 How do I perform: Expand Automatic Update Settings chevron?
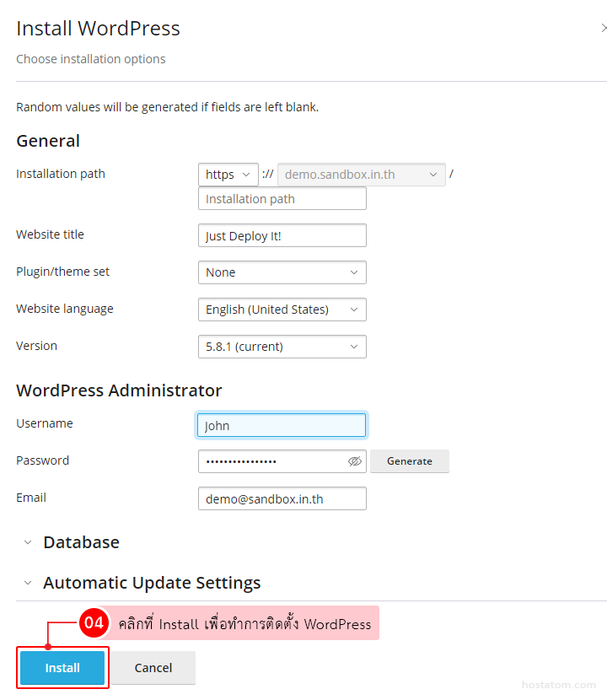[x=28, y=583]
